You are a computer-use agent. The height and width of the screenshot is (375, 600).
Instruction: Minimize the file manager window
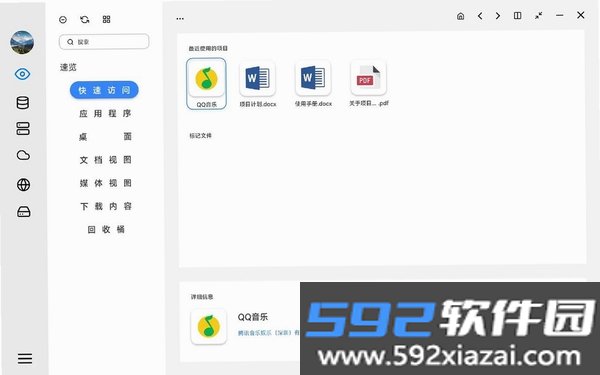pos(559,15)
